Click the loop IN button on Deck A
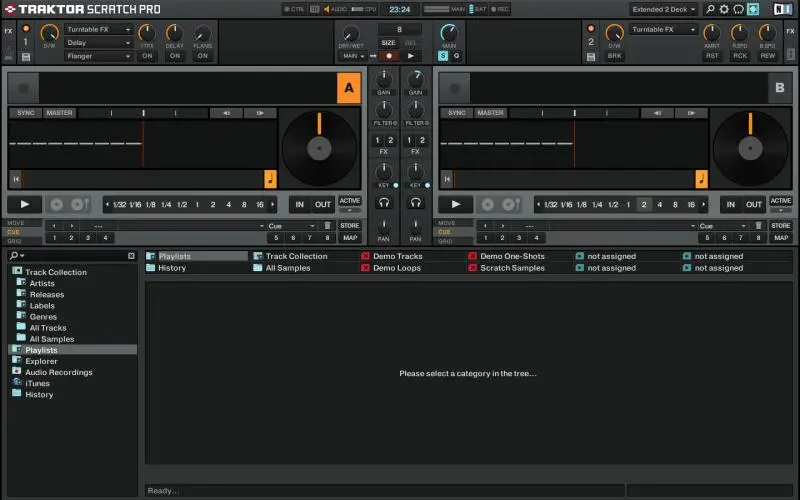This screenshot has height=500, width=800. click(299, 204)
